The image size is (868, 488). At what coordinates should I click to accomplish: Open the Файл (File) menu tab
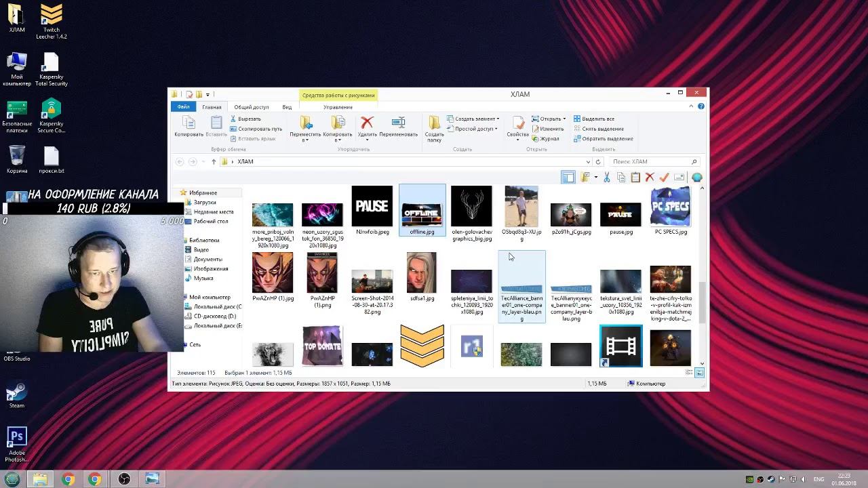pos(183,107)
